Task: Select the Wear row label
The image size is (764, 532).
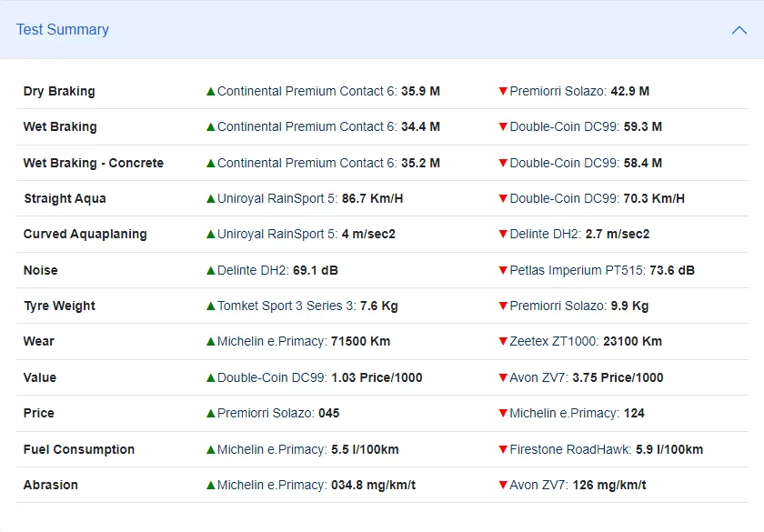Action: pyautogui.click(x=38, y=342)
